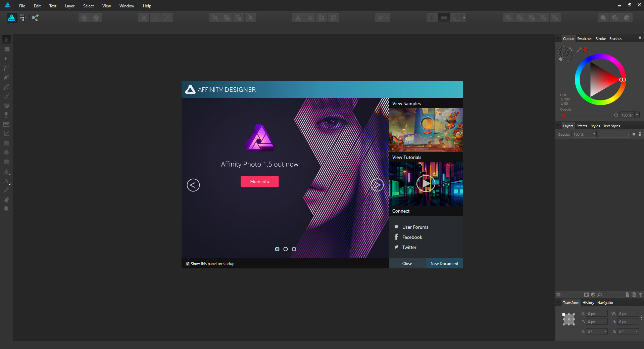The image size is (644, 349).
Task: Select the Rounded Rectangle tool
Action: point(6,162)
